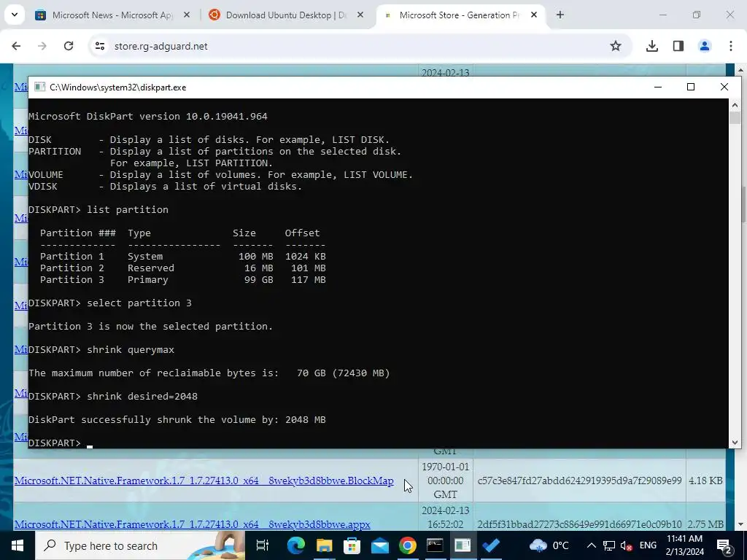
Task: Open the Chrome tab search dropdown arrow
Action: click(x=15, y=15)
